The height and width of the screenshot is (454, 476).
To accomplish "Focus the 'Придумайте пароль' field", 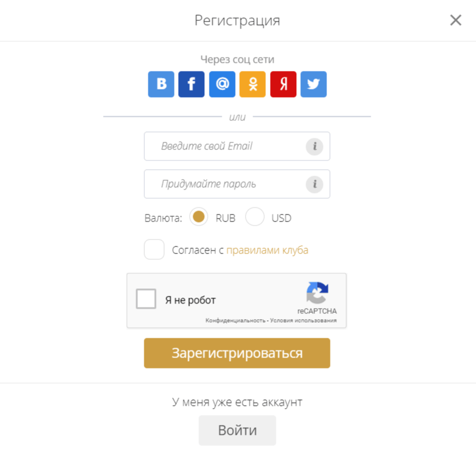I will tap(237, 184).
